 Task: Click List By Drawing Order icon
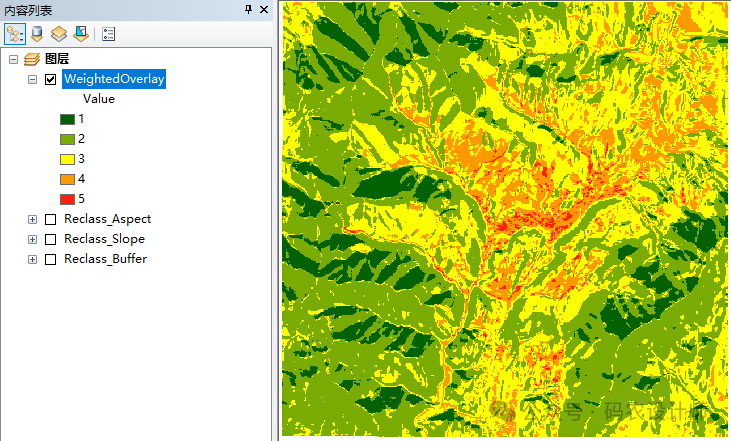(15, 33)
